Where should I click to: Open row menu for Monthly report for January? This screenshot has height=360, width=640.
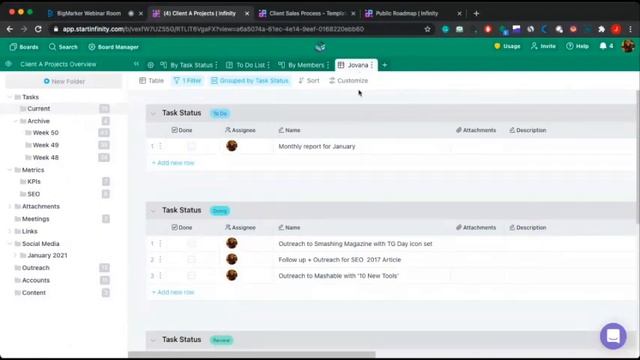pyautogui.click(x=160, y=146)
